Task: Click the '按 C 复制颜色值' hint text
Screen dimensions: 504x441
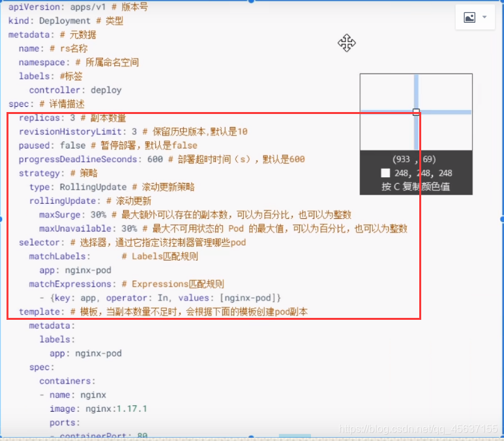Action: coord(415,186)
